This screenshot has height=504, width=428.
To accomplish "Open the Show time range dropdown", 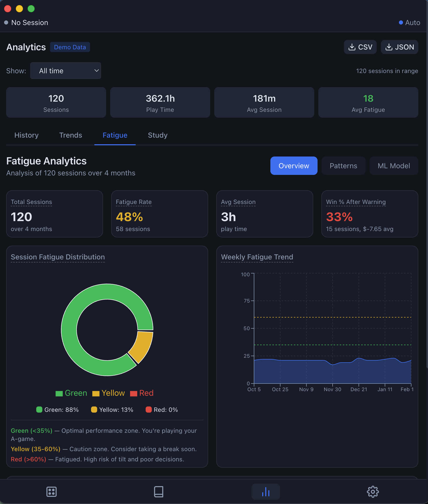I will pyautogui.click(x=66, y=71).
